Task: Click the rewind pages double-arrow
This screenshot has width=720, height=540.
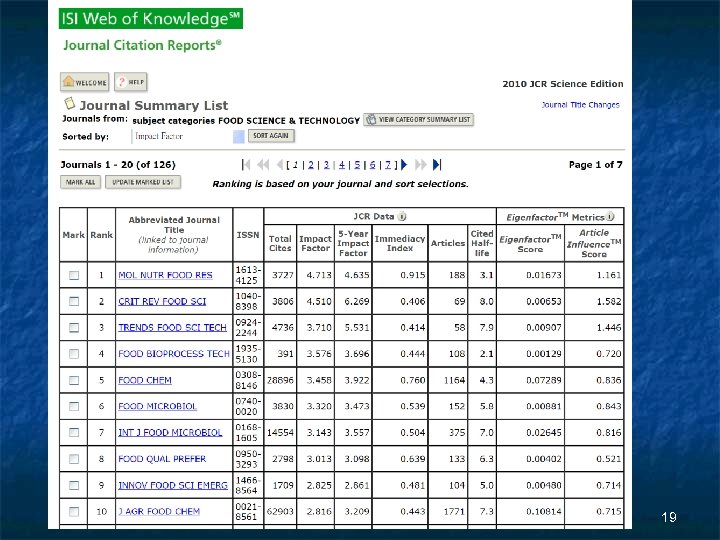Action: [x=263, y=164]
